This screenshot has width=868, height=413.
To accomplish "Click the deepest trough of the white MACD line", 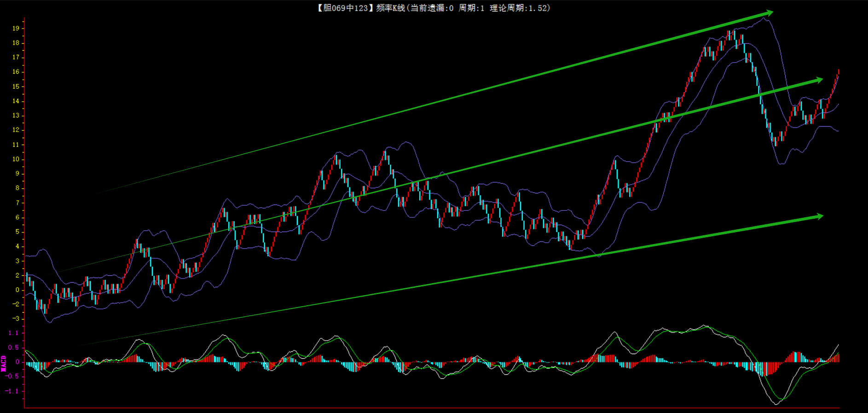I will pos(776,404).
